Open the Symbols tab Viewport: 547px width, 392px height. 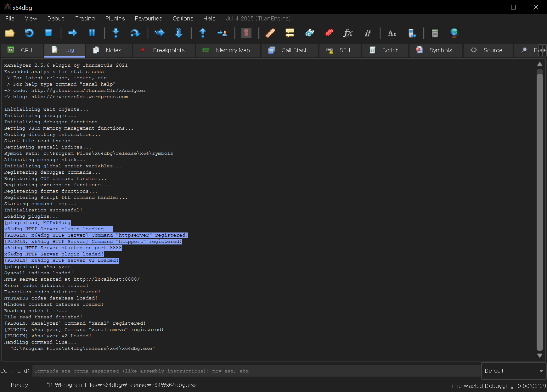point(436,50)
